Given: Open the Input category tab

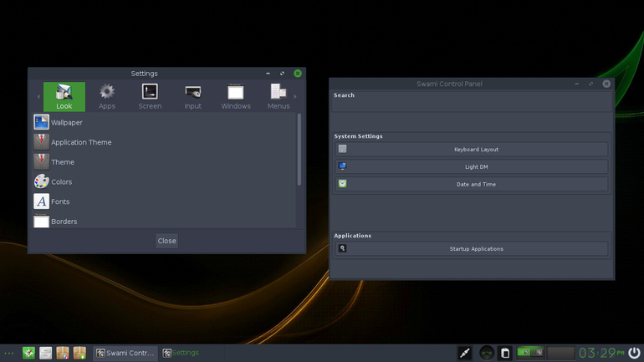Looking at the screenshot, I should pos(192,96).
